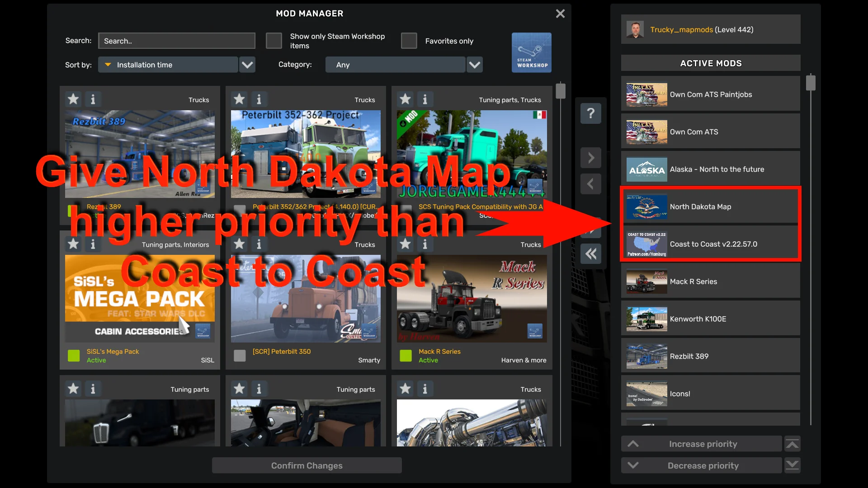This screenshot has width=868, height=488.
Task: Select Own Com ATS Paintjobs active mod
Action: point(710,94)
